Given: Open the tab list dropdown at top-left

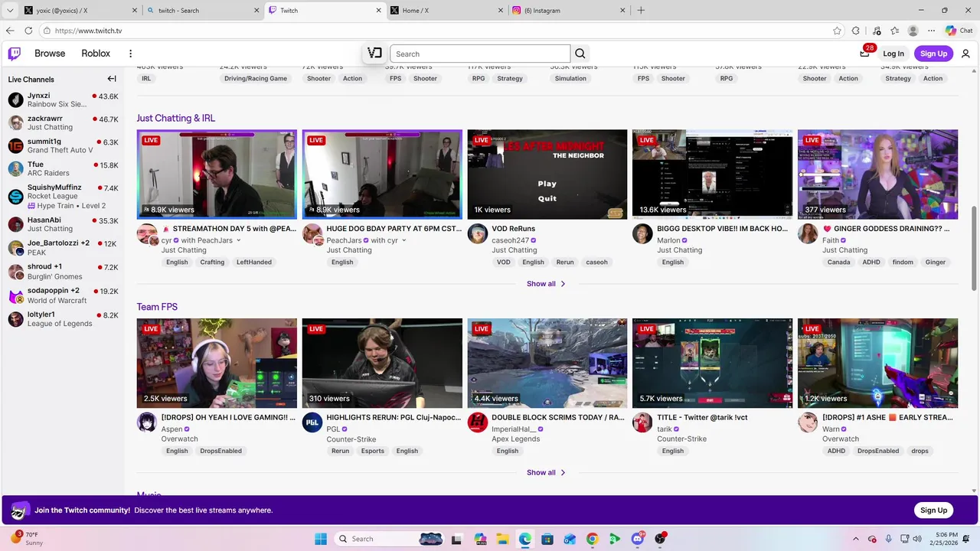Looking at the screenshot, I should [x=10, y=10].
